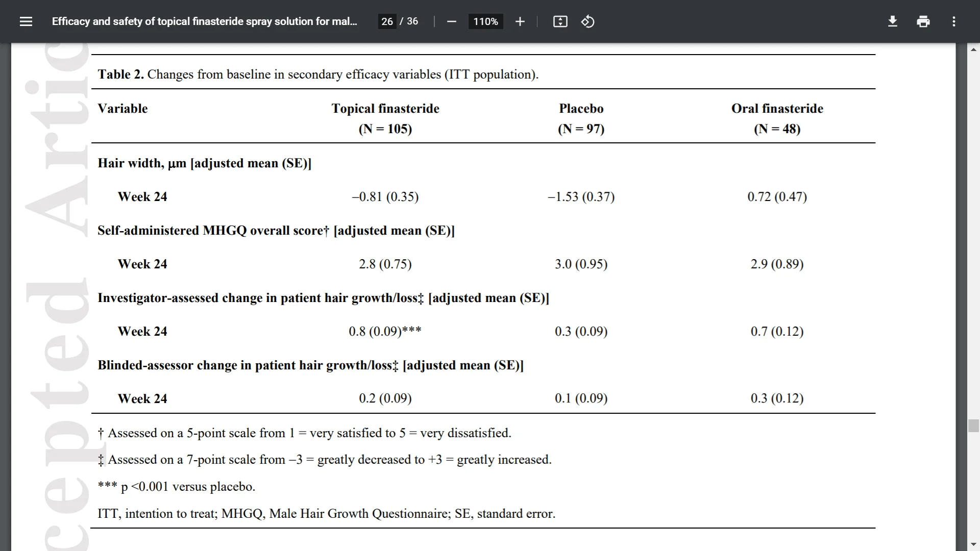This screenshot has height=551, width=980.
Task: Open the sidebar menu hamburger icon
Action: [26, 21]
